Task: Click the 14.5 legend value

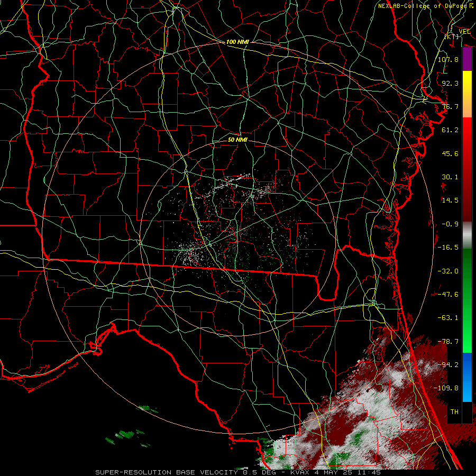Action: (450, 200)
